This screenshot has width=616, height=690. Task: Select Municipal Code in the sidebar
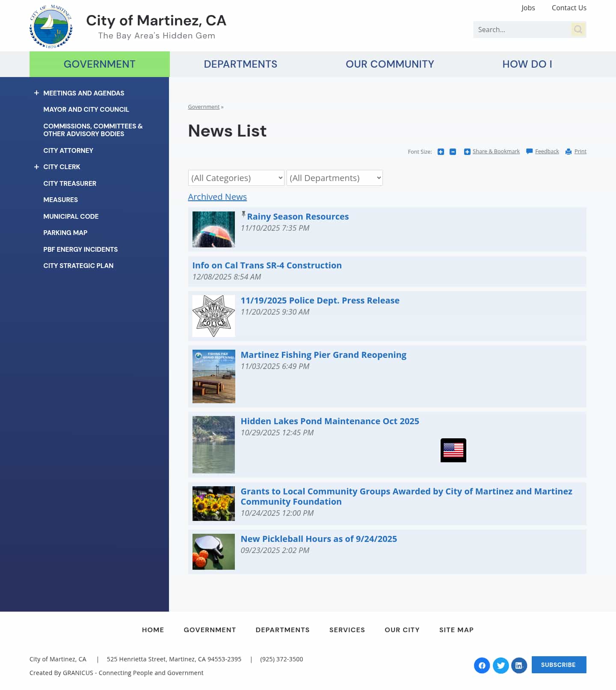71,217
